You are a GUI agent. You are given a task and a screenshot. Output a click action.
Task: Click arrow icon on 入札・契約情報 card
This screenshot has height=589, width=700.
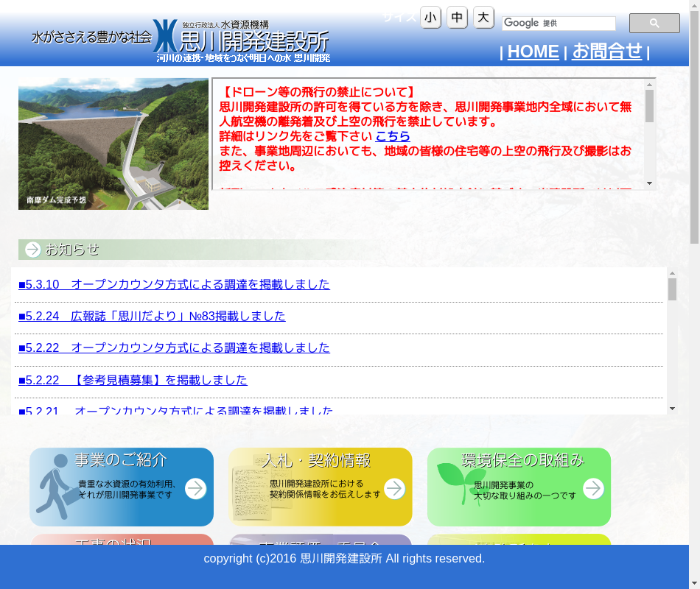pyautogui.click(x=395, y=489)
